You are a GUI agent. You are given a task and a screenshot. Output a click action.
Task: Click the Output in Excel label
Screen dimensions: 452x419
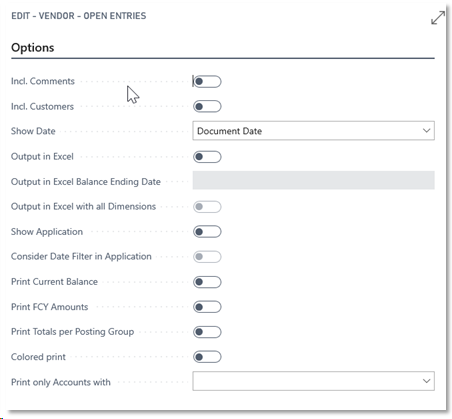pyautogui.click(x=42, y=156)
